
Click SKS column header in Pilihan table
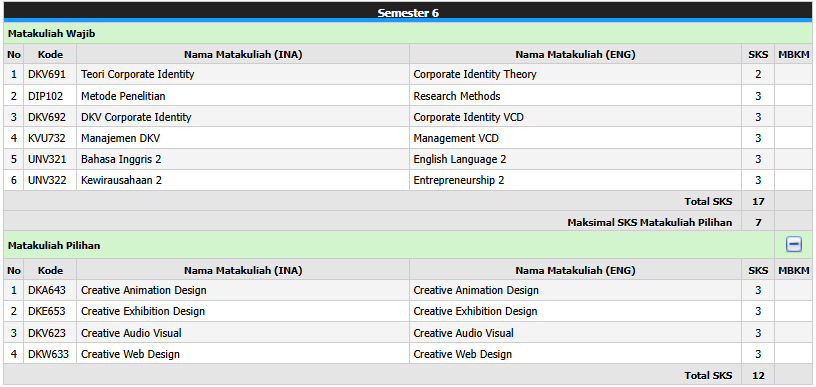(x=758, y=270)
